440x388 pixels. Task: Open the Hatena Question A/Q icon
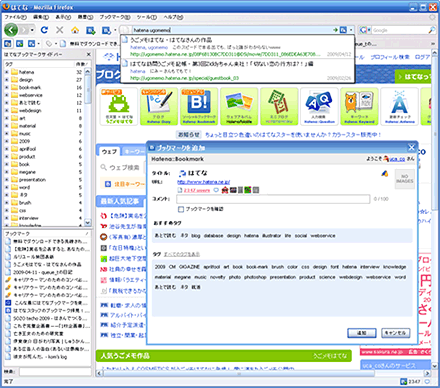click(x=319, y=106)
